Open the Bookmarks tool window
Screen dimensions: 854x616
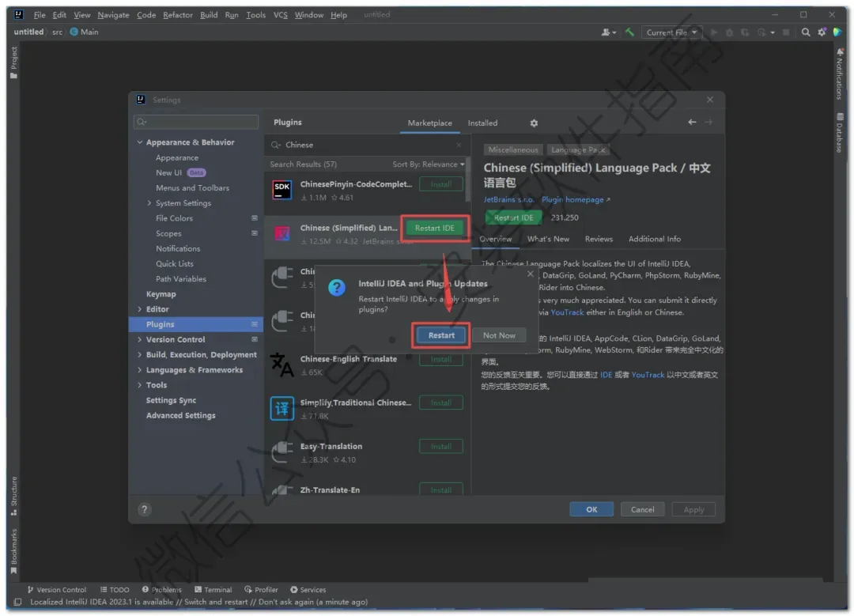point(13,551)
